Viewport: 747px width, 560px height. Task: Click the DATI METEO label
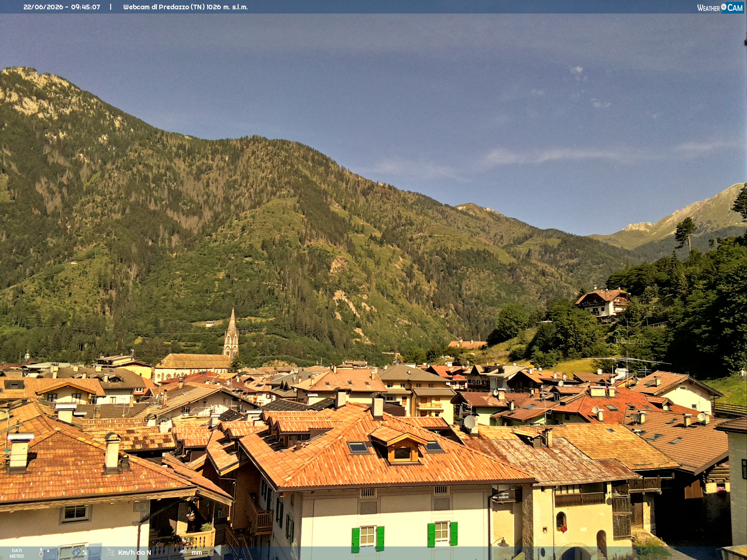tap(17, 553)
